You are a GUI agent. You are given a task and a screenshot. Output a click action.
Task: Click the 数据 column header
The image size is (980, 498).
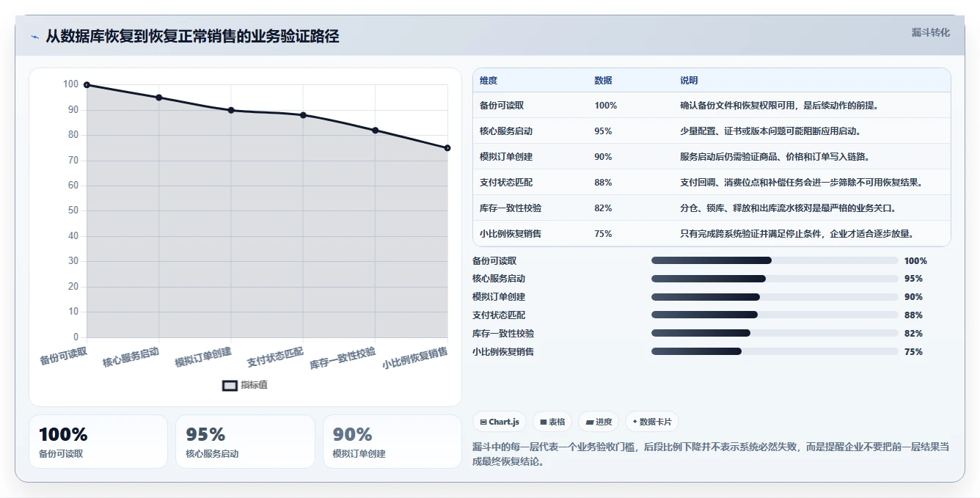603,81
